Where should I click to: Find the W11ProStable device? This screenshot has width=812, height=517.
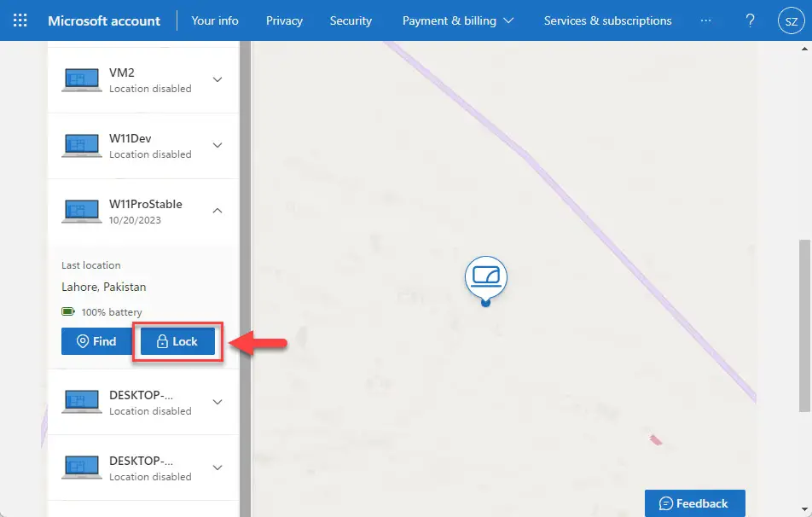[x=96, y=341]
